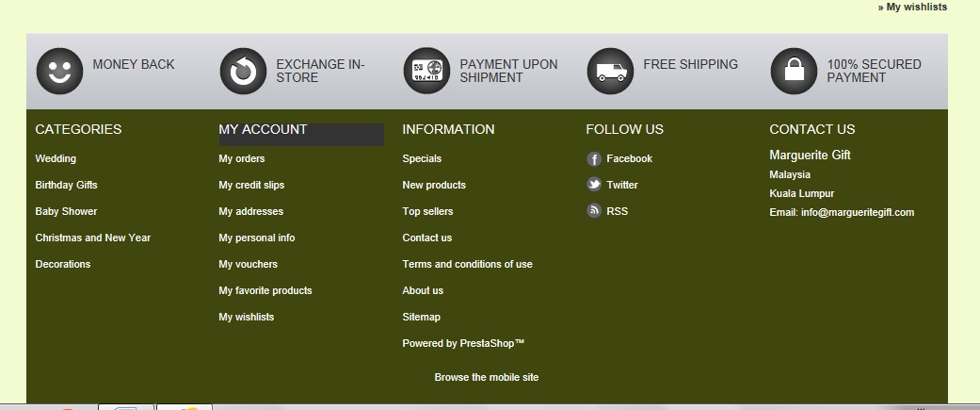Go to My vouchers
The image size is (980, 410).
tap(249, 264)
